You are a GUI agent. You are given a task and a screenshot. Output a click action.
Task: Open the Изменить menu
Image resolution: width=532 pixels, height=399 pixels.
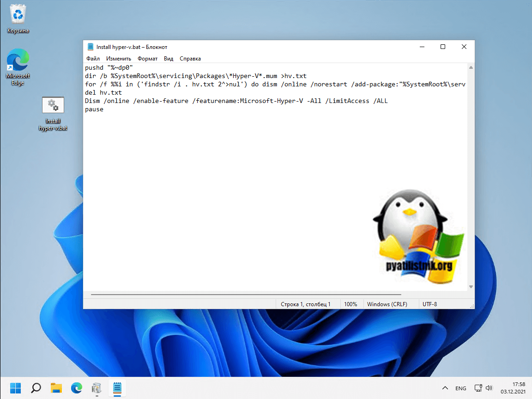point(119,59)
